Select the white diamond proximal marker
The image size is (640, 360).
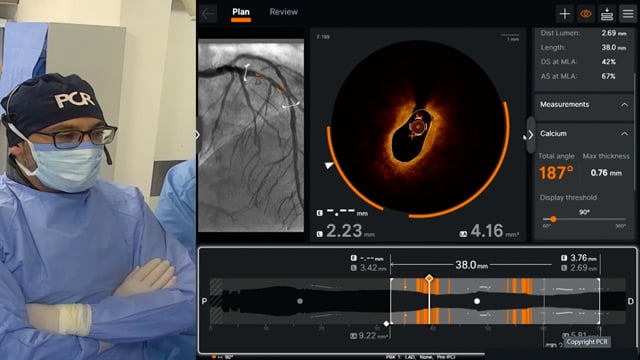pos(387,324)
